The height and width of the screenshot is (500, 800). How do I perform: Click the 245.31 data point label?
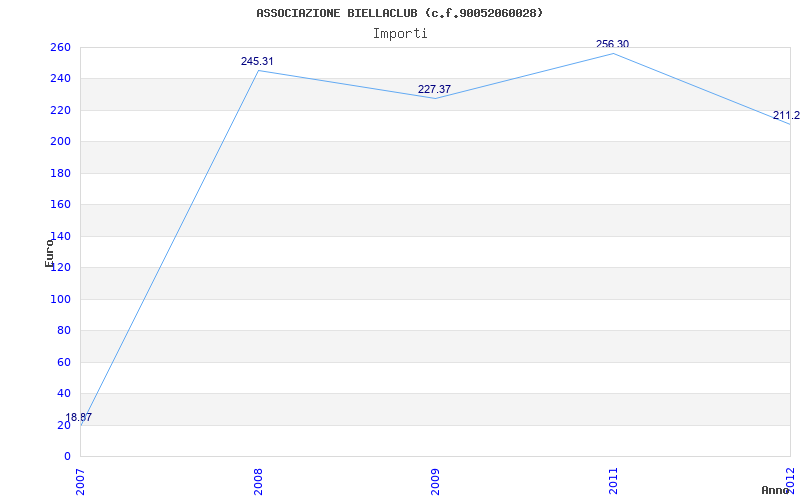(257, 61)
